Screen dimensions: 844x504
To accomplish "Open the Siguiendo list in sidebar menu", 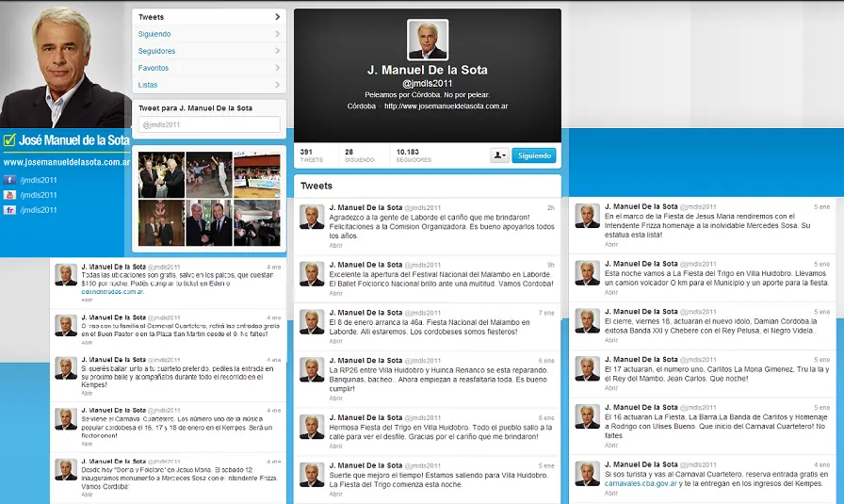I will 209,34.
